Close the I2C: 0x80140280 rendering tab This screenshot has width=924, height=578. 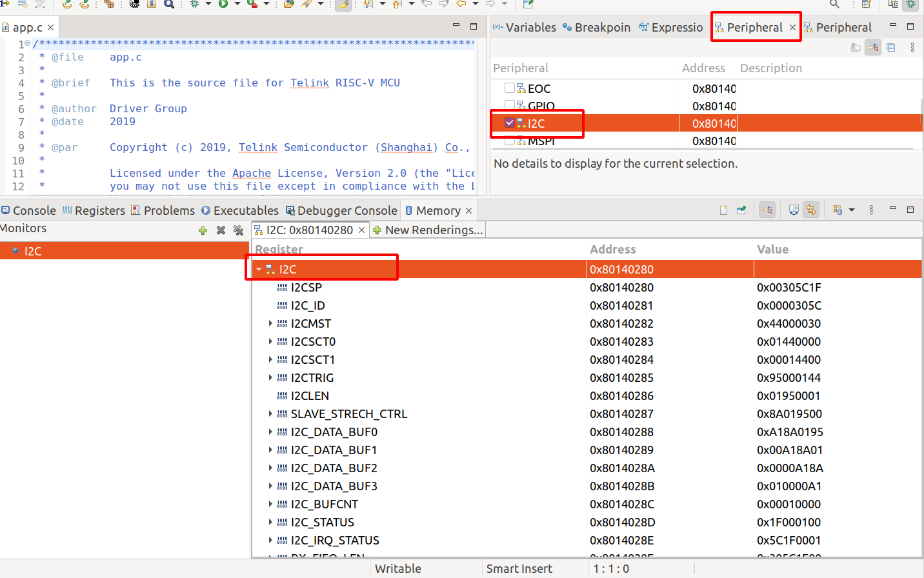click(362, 230)
